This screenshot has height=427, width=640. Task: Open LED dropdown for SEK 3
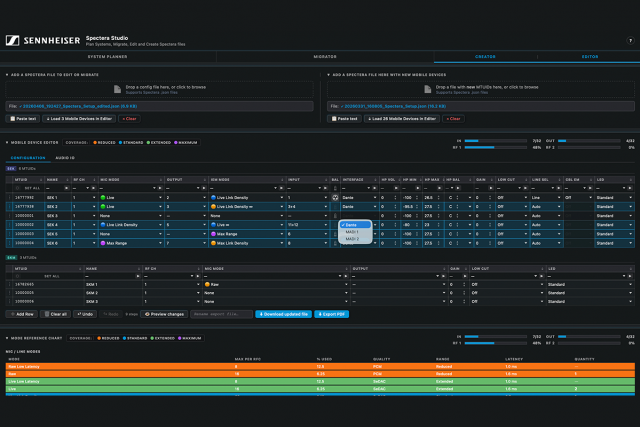pyautogui.click(x=614, y=216)
